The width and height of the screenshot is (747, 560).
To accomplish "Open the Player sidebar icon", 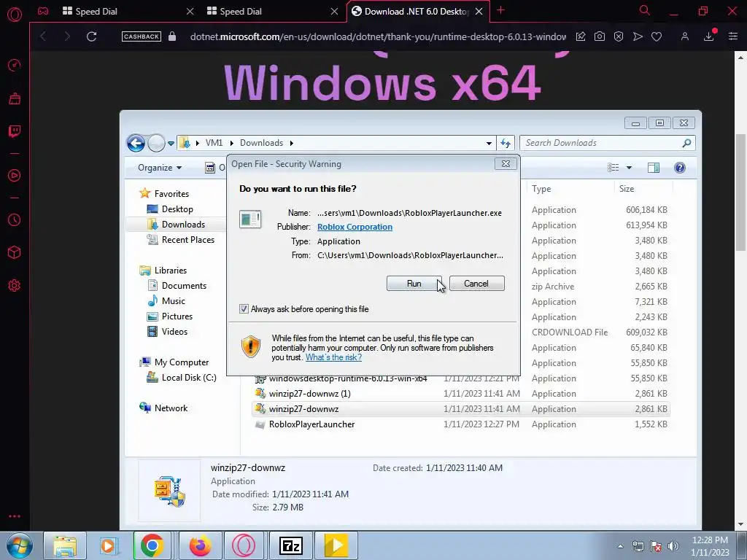I will tap(15, 176).
